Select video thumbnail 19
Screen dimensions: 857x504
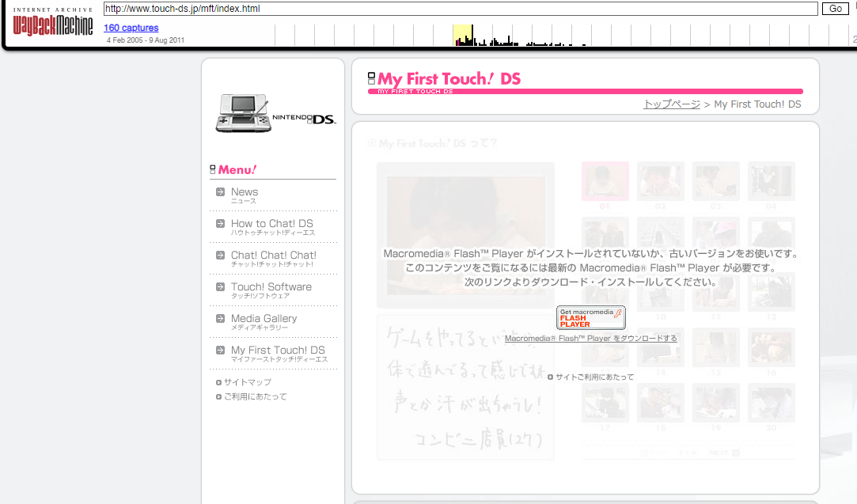[715, 403]
